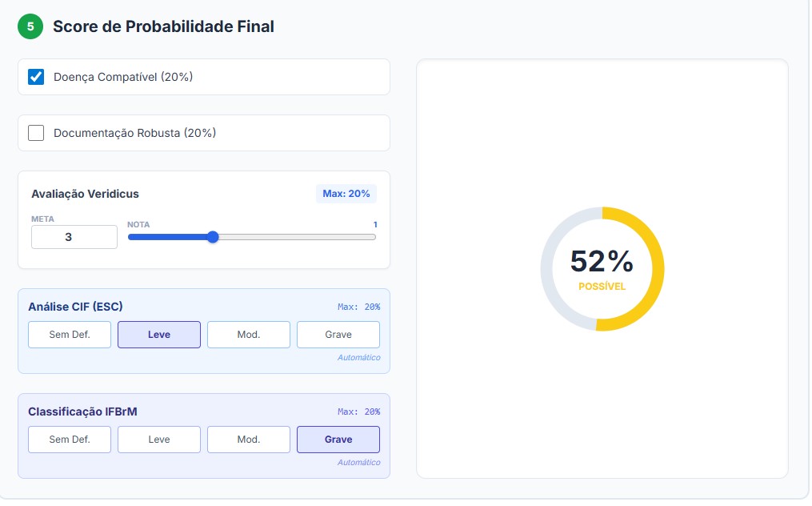Click the META number input field

[74, 237]
